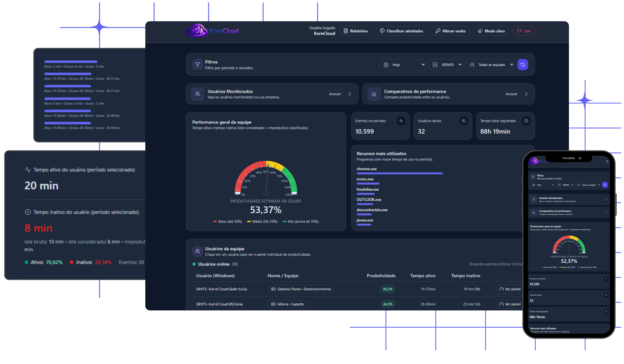Image resolution: width=624 pixels, height=364 pixels.
Task: Toggle Modo claro theme
Action: click(491, 31)
